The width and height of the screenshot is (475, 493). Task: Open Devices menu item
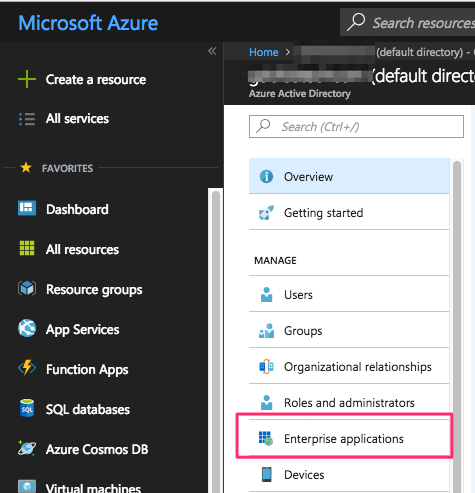(349, 474)
